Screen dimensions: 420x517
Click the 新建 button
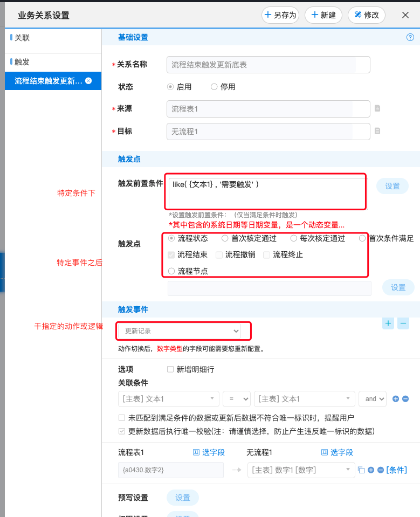click(x=323, y=15)
